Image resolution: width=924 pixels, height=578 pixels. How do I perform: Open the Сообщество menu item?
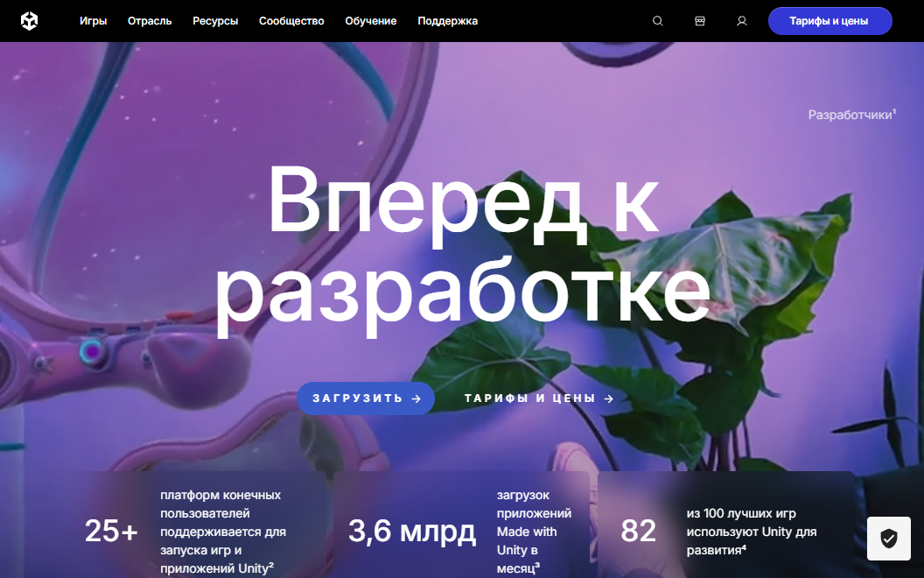click(x=291, y=21)
